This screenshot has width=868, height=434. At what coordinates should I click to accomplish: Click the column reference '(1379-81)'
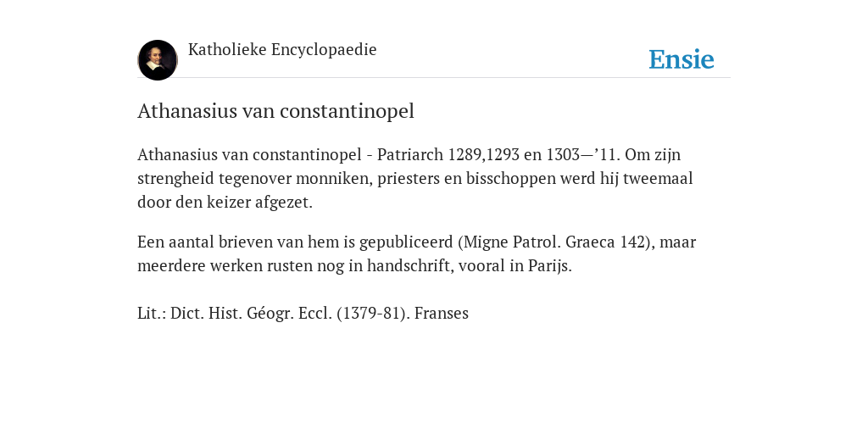click(372, 314)
